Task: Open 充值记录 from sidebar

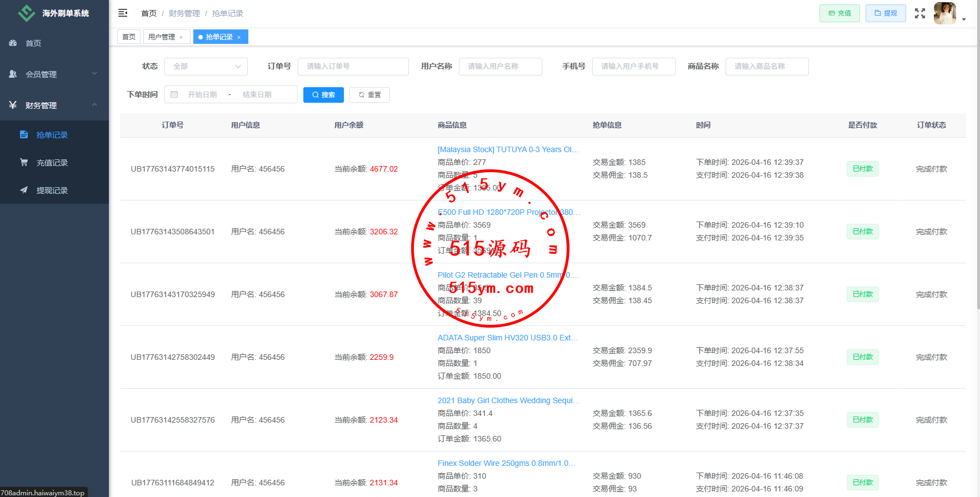Action: pos(52,163)
